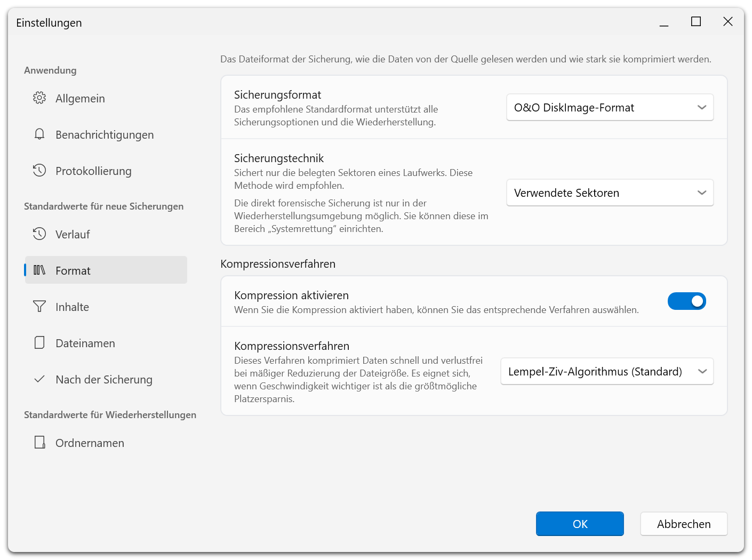The width and height of the screenshot is (752, 560).
Task: Select the Inhalte sidebar entry
Action: coord(106,307)
